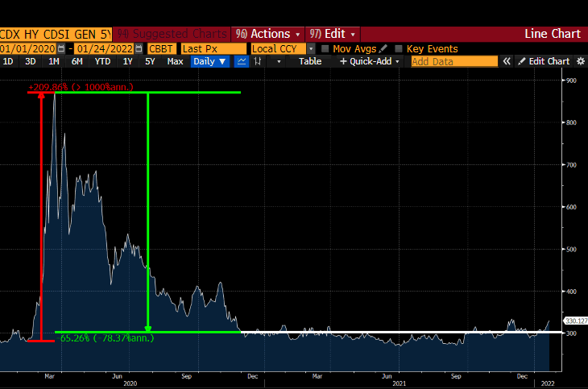Click the end date field 01/24/2022
The width and height of the screenshot is (588, 389).
(104, 49)
